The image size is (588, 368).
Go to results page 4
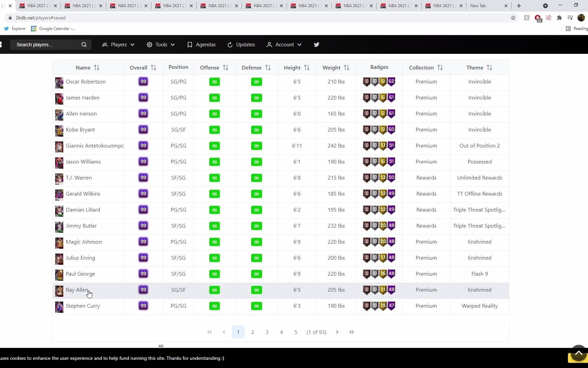point(281,332)
